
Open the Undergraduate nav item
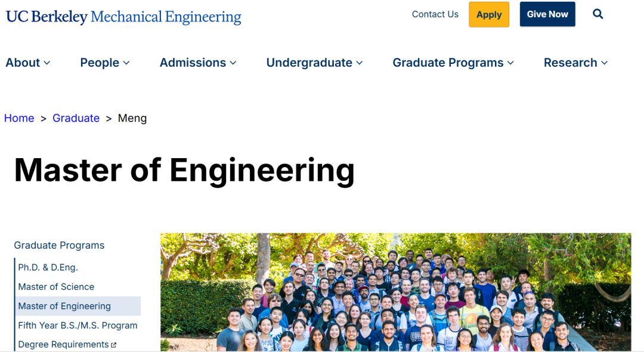309,63
